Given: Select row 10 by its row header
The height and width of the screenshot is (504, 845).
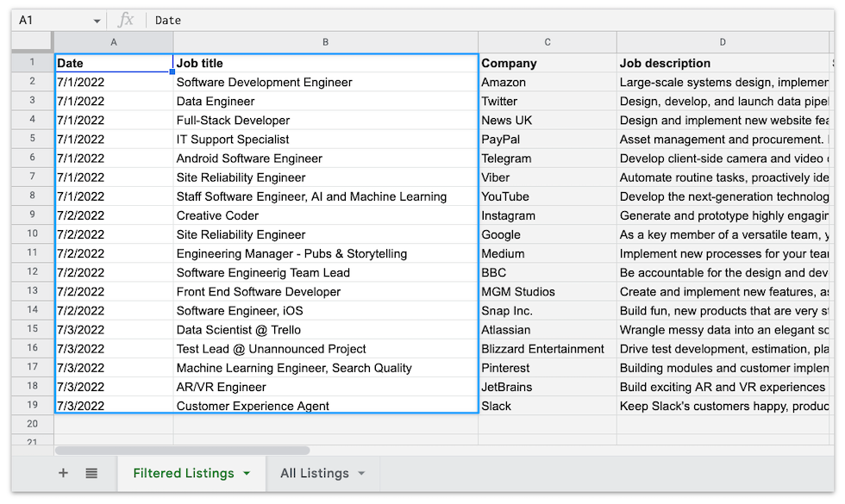Looking at the screenshot, I should (x=31, y=233).
